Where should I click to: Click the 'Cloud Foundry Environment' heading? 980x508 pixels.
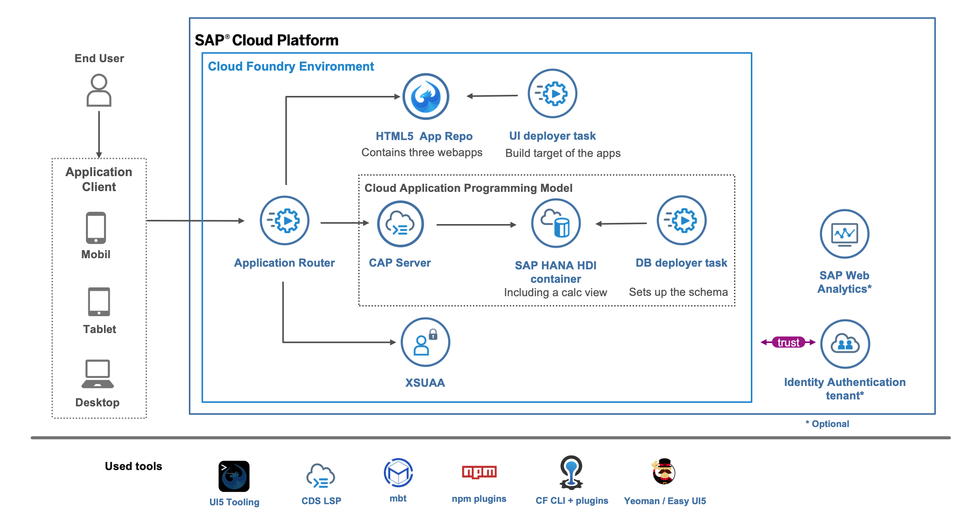[x=291, y=66]
